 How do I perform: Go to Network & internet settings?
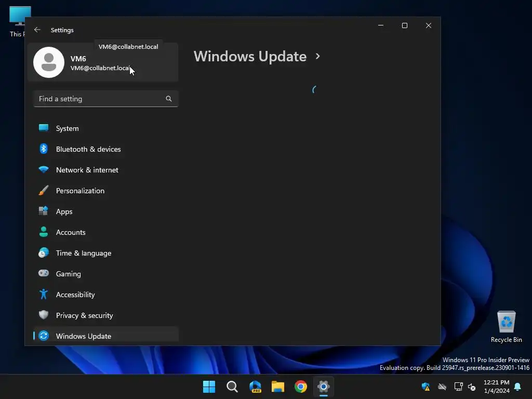(x=106, y=170)
